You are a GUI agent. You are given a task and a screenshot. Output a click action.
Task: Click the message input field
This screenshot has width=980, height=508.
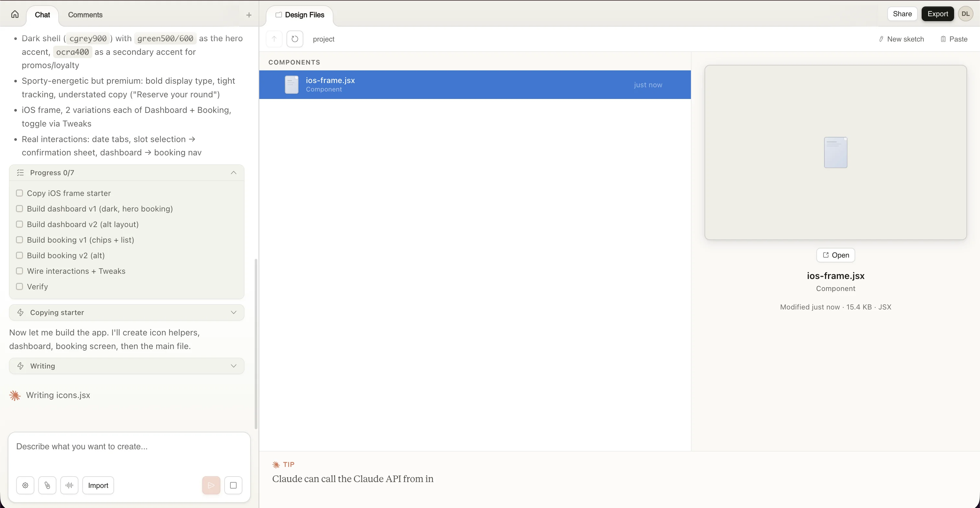coord(129,446)
